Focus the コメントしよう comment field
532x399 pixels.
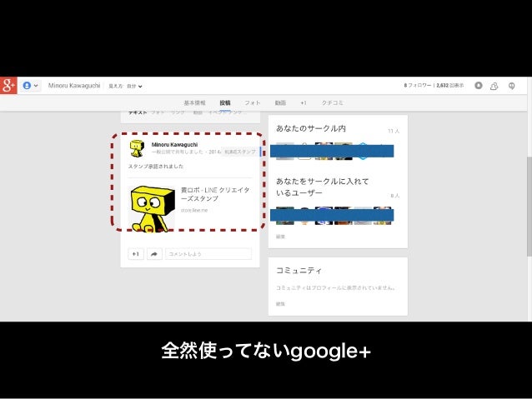(x=208, y=254)
